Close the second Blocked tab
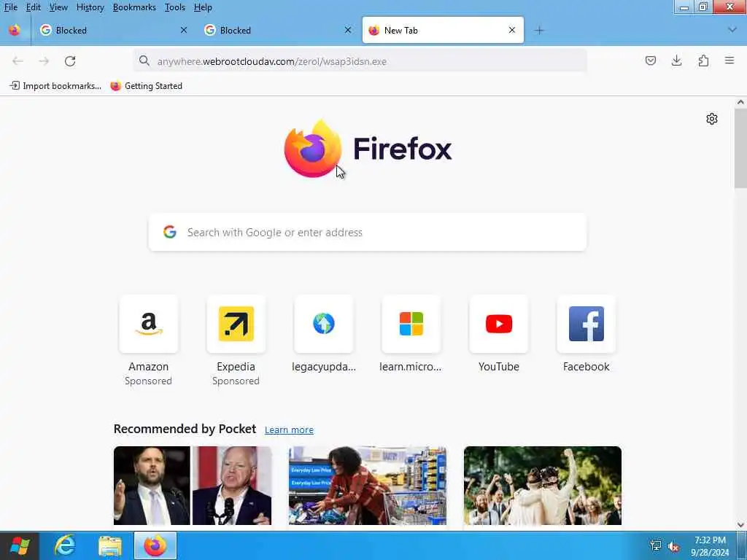The image size is (747, 560). click(348, 30)
